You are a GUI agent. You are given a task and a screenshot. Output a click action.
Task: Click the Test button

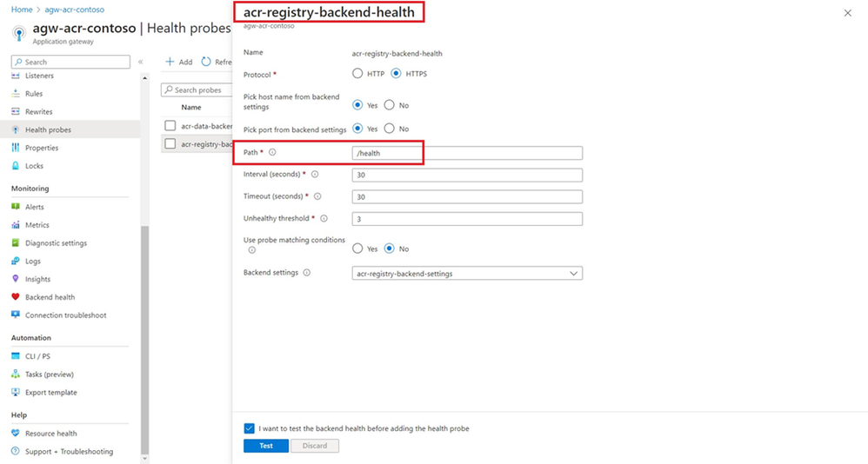tap(266, 446)
